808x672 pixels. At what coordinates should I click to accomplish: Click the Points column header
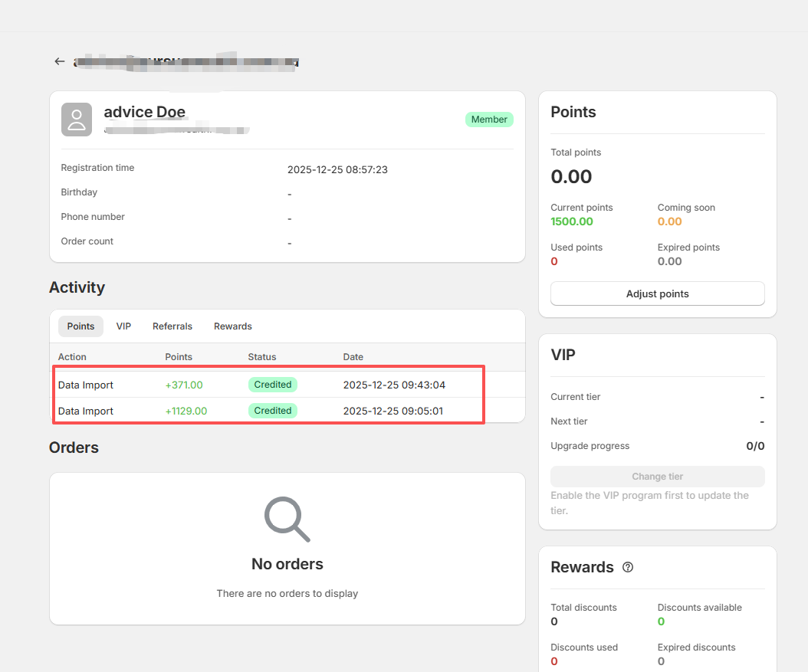pyautogui.click(x=179, y=357)
